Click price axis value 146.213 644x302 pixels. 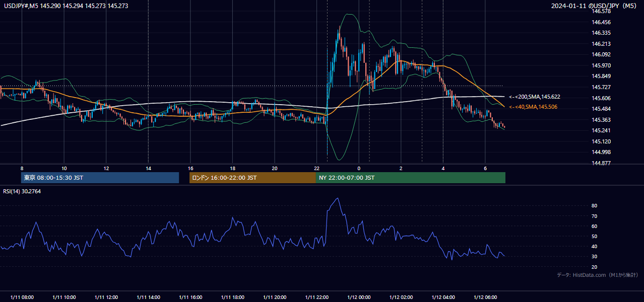pos(601,44)
